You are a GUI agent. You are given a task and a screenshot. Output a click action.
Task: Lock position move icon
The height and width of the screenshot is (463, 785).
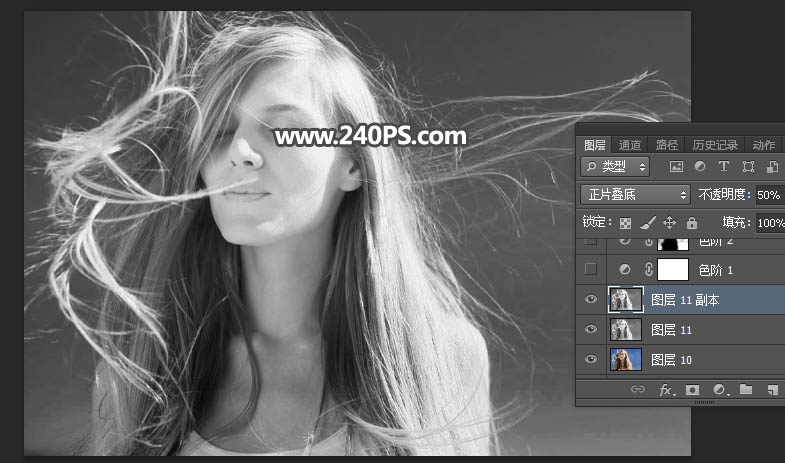[x=669, y=223]
